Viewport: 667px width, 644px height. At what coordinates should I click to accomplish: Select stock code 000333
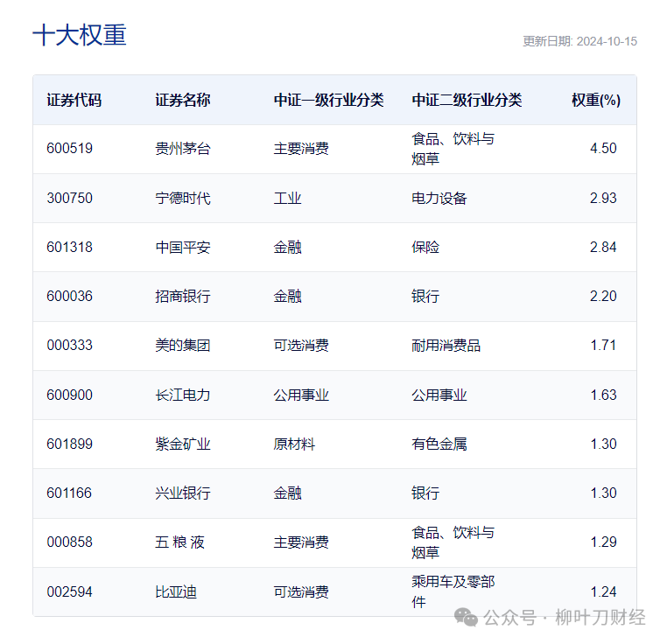click(70, 345)
